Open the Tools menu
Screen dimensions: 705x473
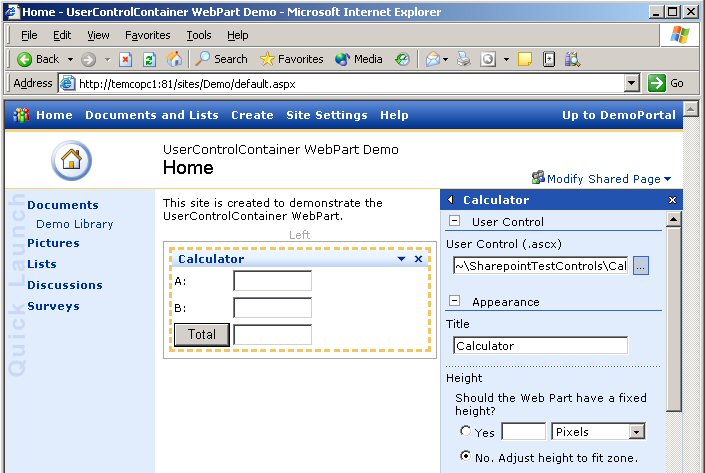[x=199, y=35]
